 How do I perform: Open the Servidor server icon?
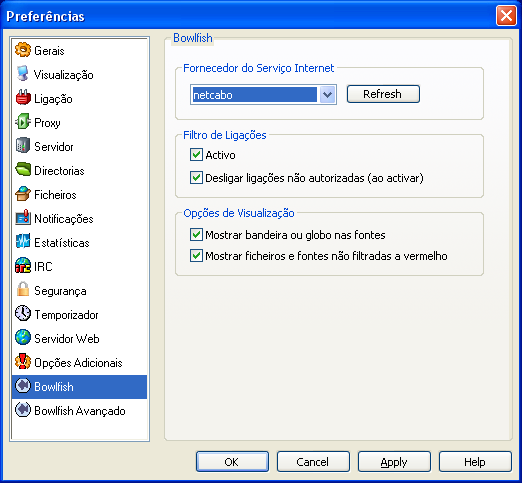(x=23, y=146)
